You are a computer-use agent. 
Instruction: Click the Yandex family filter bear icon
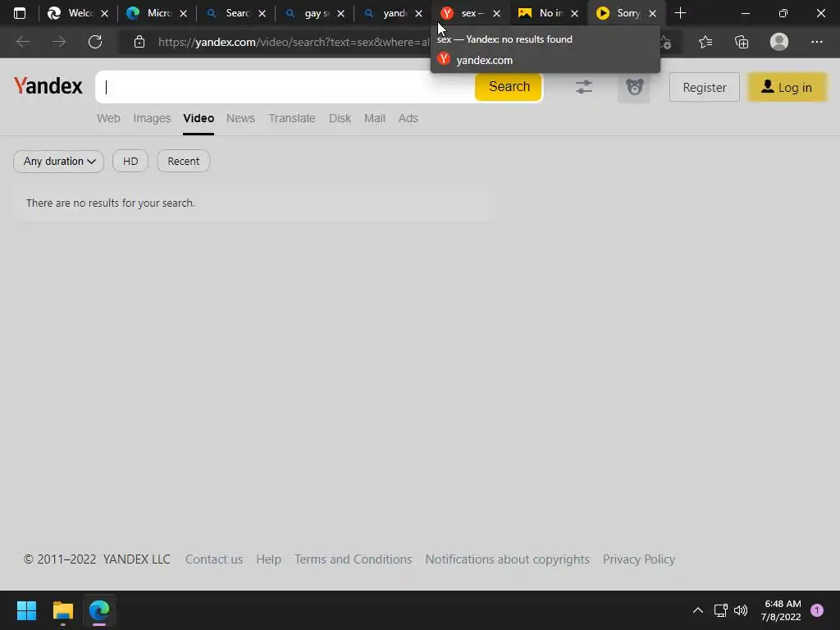point(634,87)
